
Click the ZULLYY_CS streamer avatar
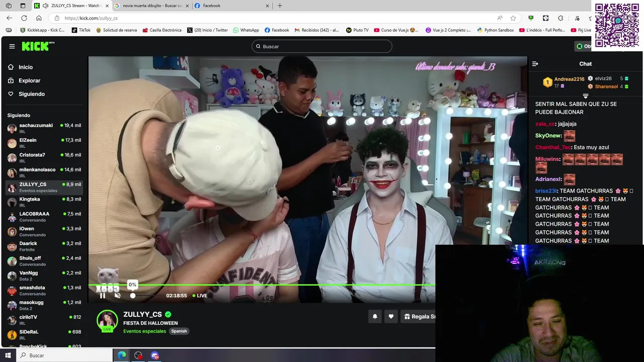107,321
